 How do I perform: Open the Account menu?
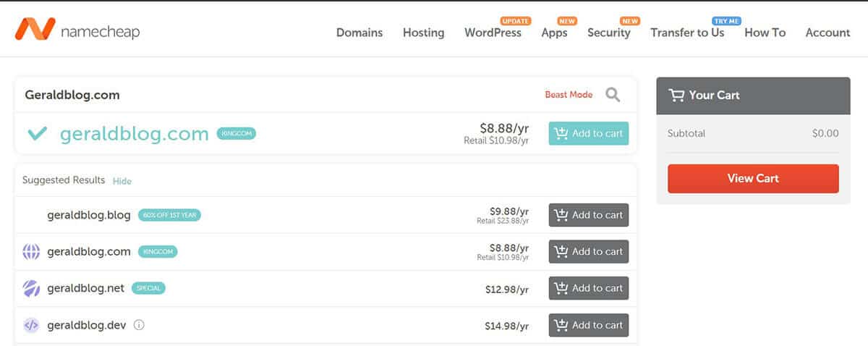(827, 33)
